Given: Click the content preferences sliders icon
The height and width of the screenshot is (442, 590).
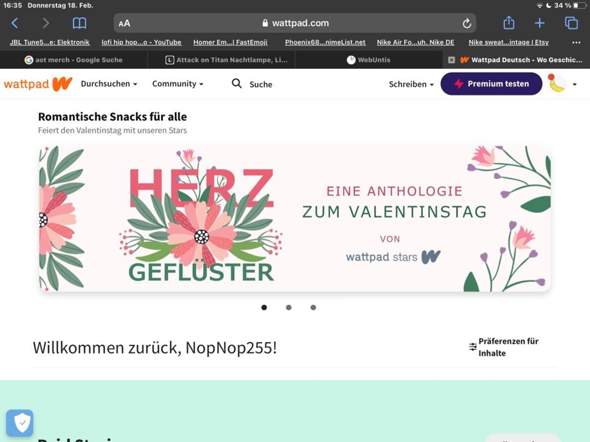Looking at the screenshot, I should tap(473, 346).
